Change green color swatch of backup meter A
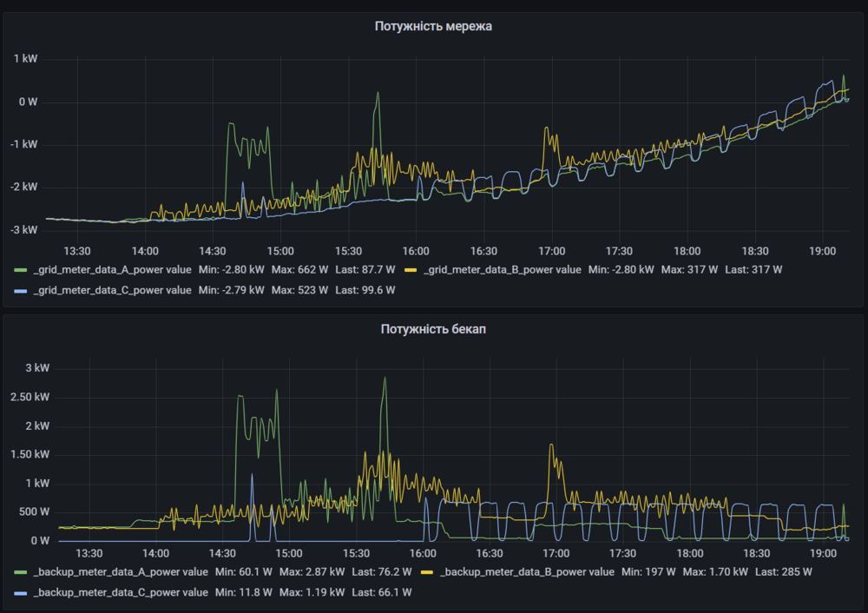The width and height of the screenshot is (868, 613). (x=21, y=573)
